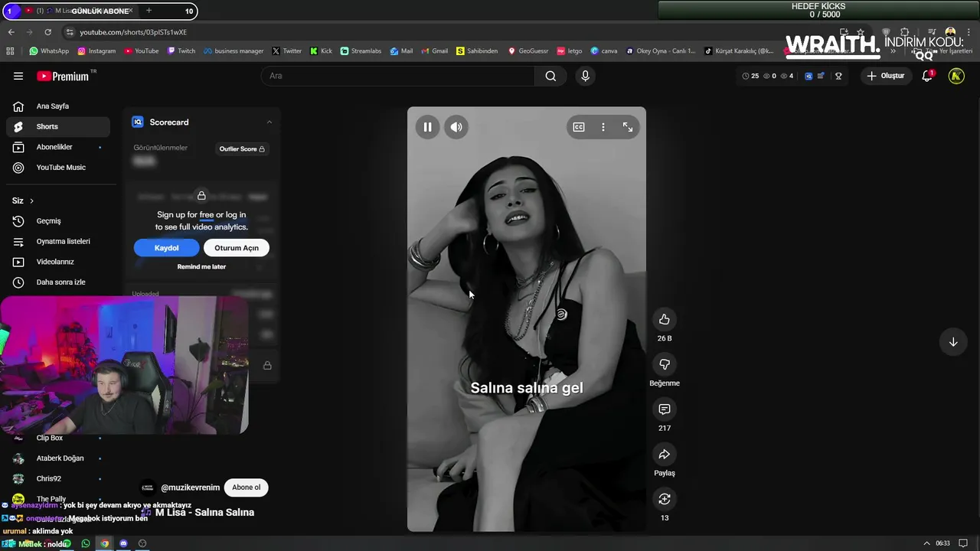
Task: Mute the Short with the speaker icon
Action: [x=456, y=127]
